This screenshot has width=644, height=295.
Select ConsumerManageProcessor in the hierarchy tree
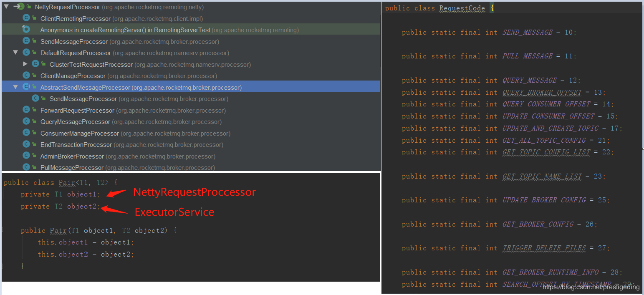(x=79, y=133)
